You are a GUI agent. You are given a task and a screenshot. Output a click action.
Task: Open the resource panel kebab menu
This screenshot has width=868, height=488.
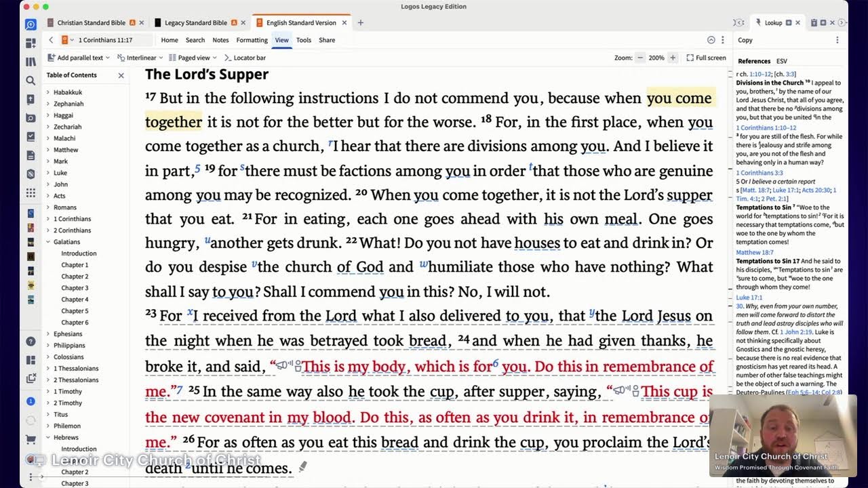tap(723, 40)
